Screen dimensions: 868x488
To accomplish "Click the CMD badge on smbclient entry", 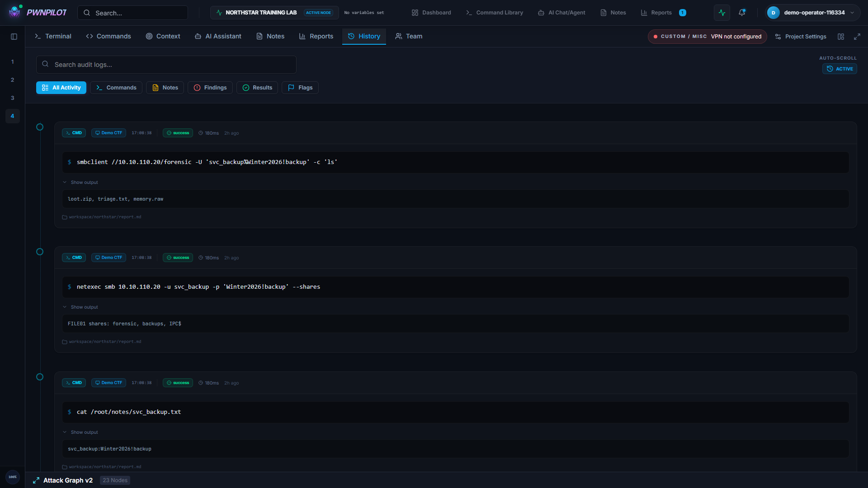I will coord(74,133).
